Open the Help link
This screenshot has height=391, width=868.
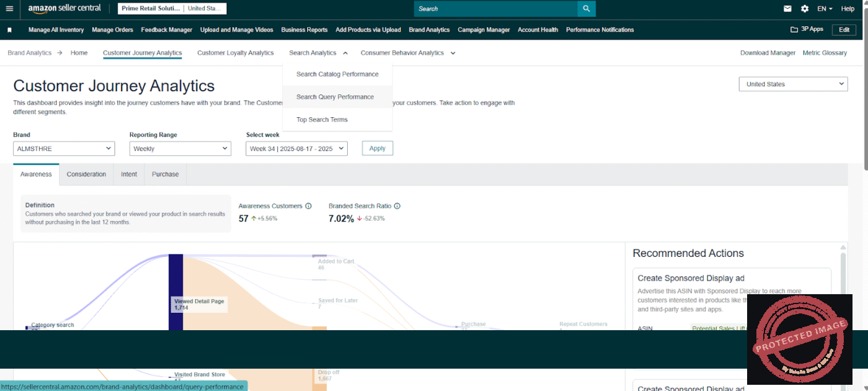(848, 9)
